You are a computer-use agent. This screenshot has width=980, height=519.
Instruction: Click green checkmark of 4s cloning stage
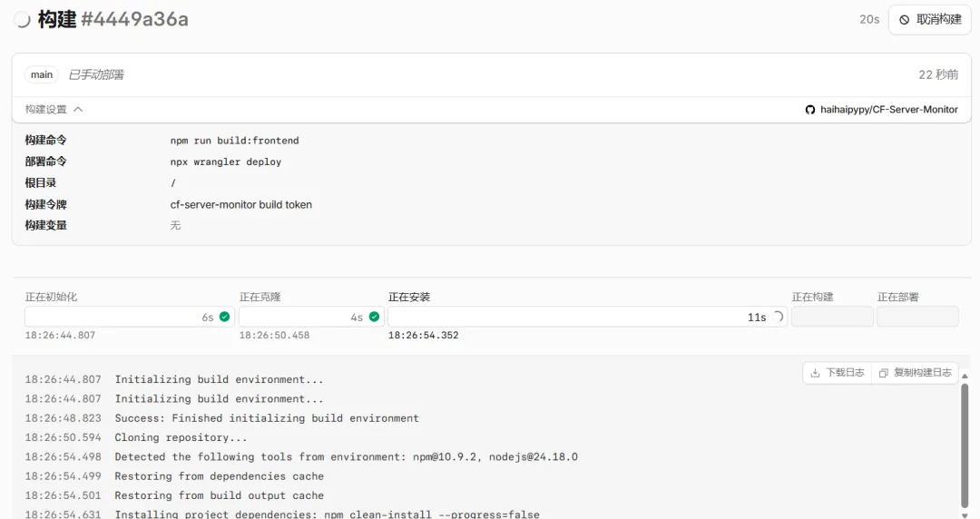pos(375,317)
